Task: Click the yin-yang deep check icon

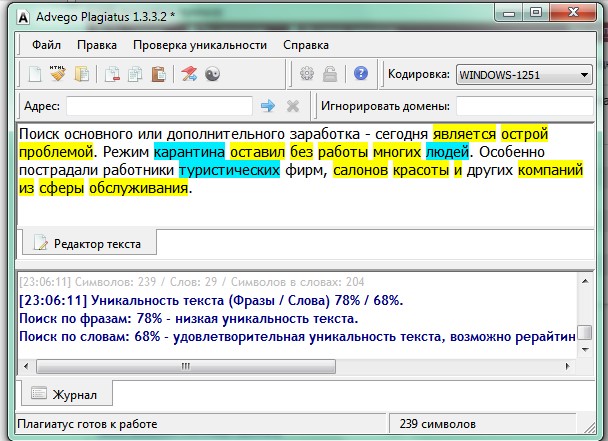Action: pos(212,74)
